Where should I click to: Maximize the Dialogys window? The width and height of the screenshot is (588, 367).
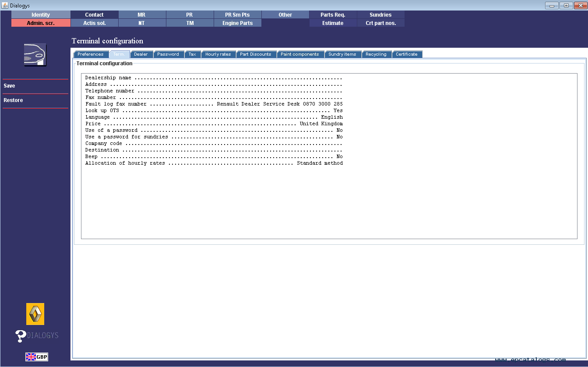566,5
